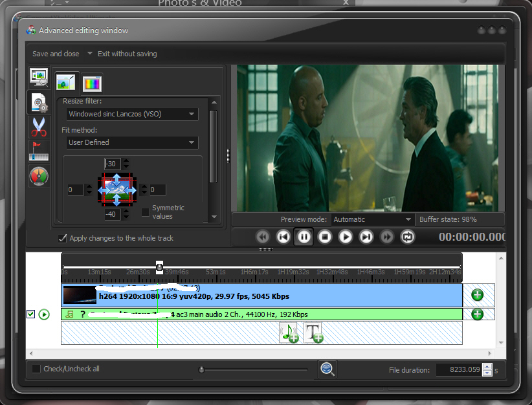The width and height of the screenshot is (532, 405).
Task: Increase the top crop value
Action: click(126, 161)
